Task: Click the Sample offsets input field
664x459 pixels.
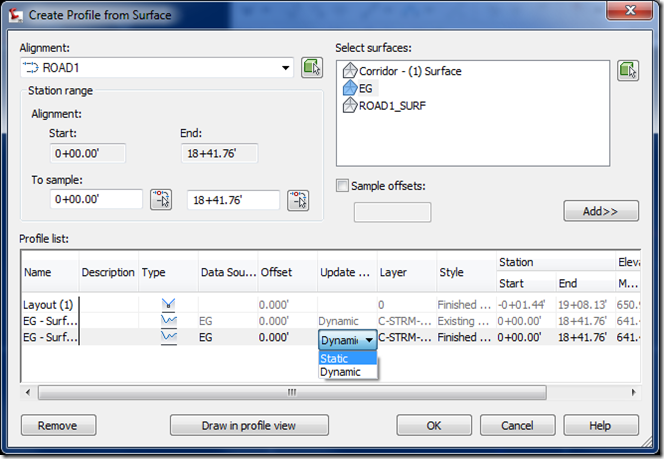Action: tap(393, 212)
